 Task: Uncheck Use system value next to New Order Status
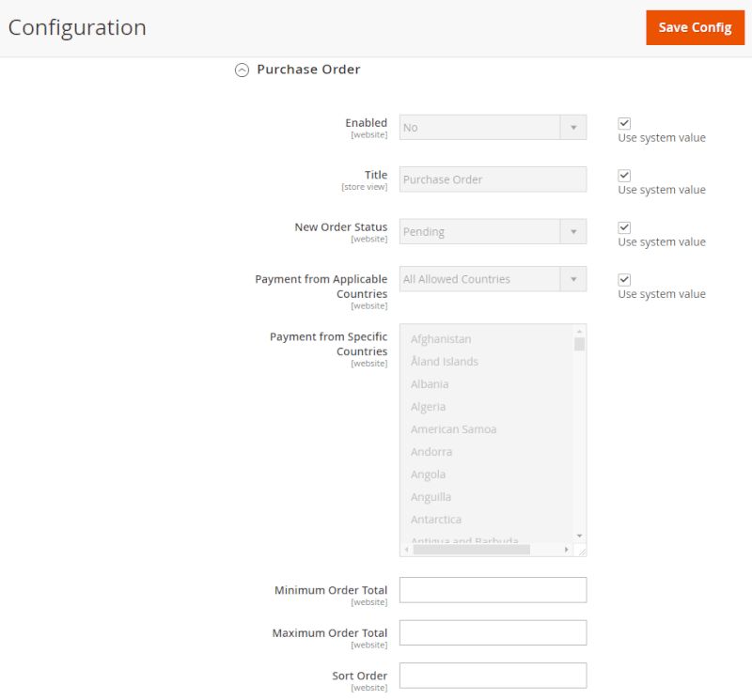624,226
